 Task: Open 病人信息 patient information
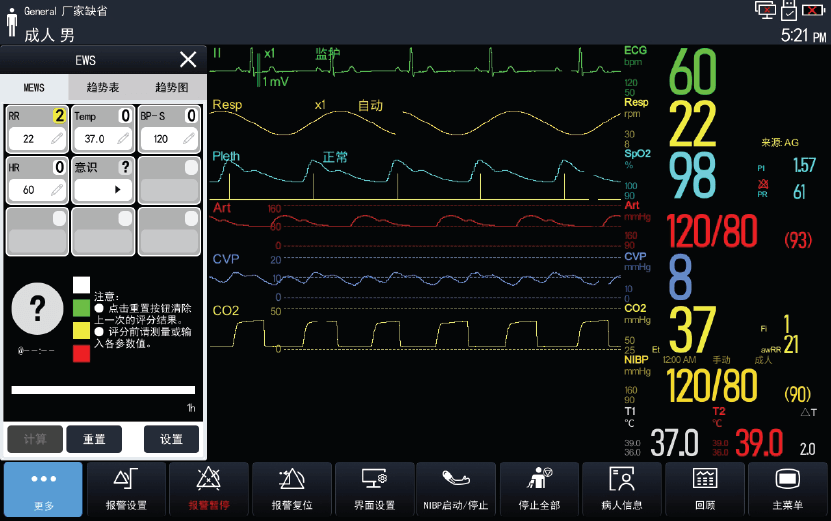tap(621, 489)
